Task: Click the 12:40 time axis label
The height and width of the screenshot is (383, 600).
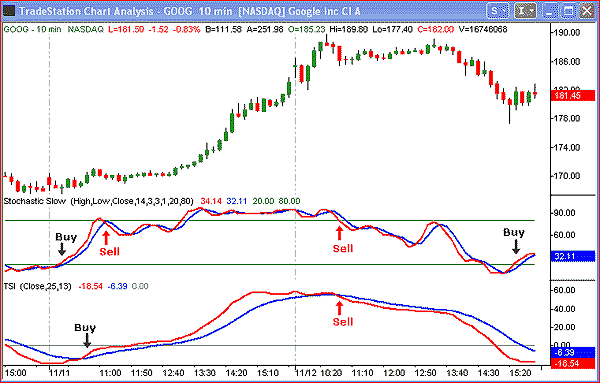Action: pyautogui.click(x=173, y=373)
